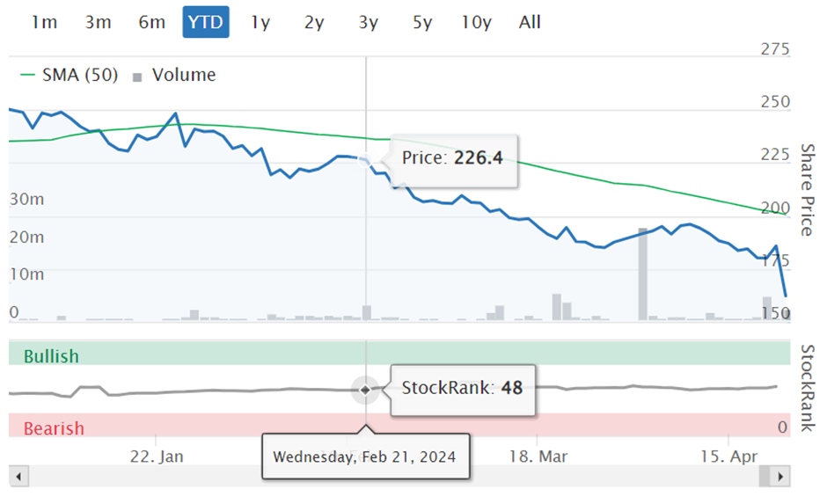This screenshot has width=827, height=504.
Task: Click the scrollbar right arrow
Action: (780, 477)
